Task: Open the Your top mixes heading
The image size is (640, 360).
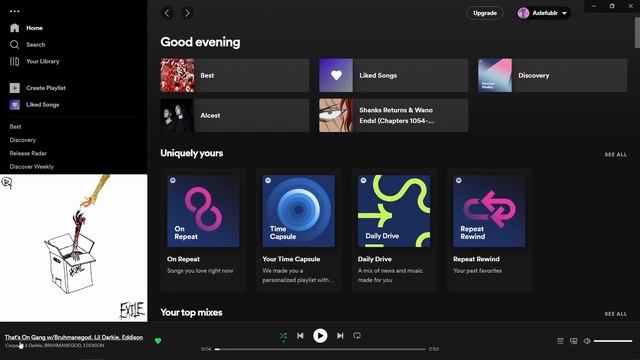Action: click(191, 313)
